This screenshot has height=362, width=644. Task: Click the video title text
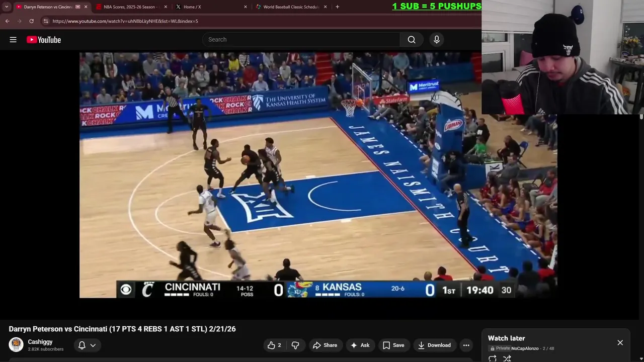click(x=122, y=329)
